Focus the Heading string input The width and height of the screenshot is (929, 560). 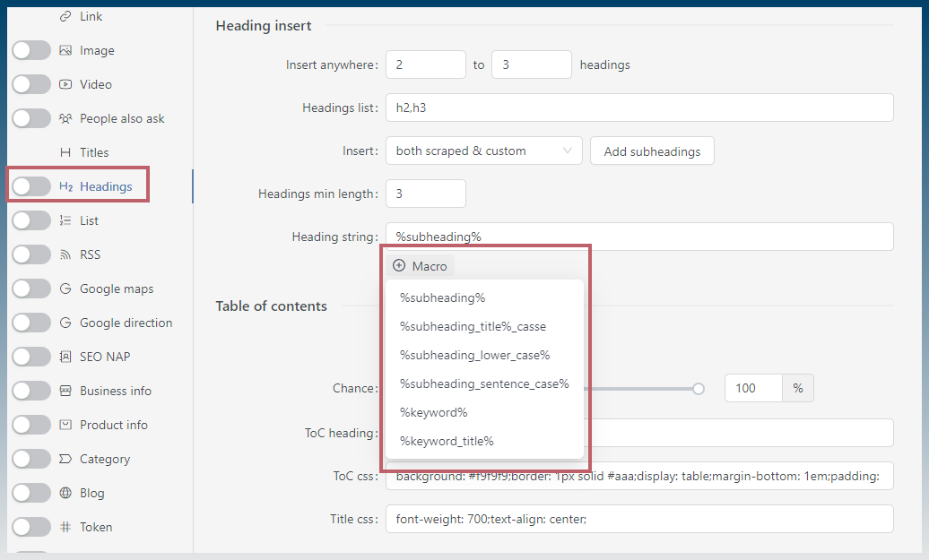(639, 237)
